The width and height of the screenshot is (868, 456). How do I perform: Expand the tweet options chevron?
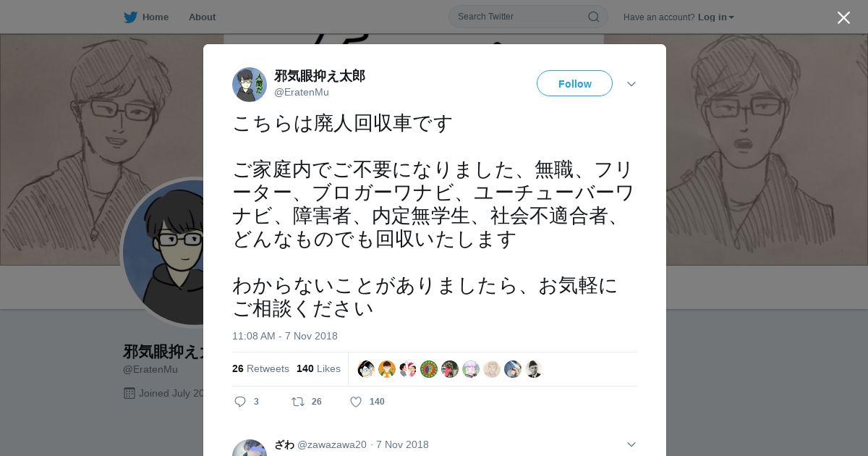click(x=631, y=84)
